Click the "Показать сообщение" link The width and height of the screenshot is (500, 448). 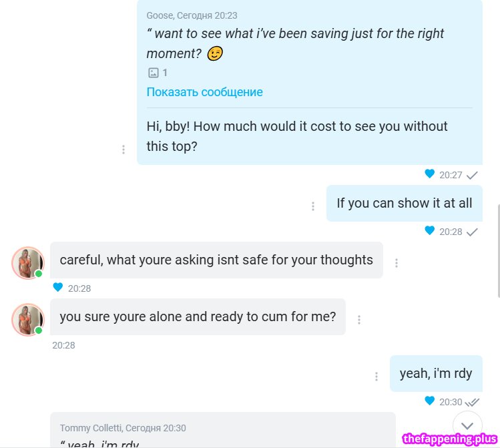(204, 92)
